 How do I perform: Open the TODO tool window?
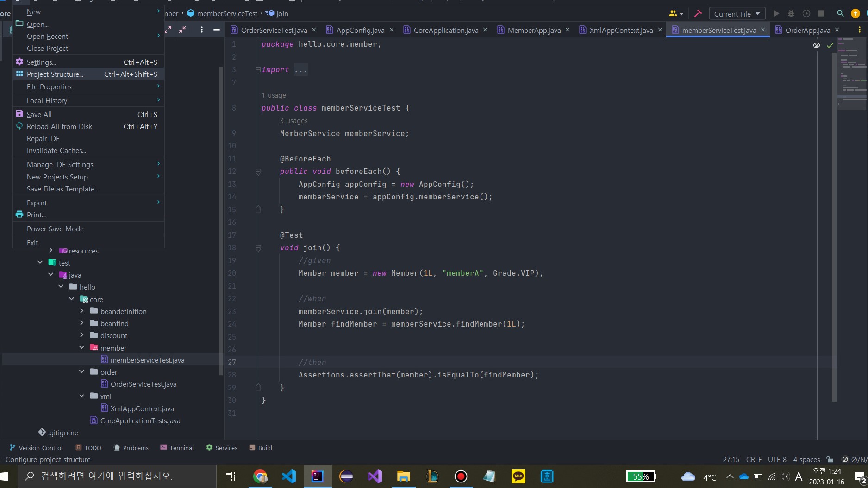[x=88, y=448]
